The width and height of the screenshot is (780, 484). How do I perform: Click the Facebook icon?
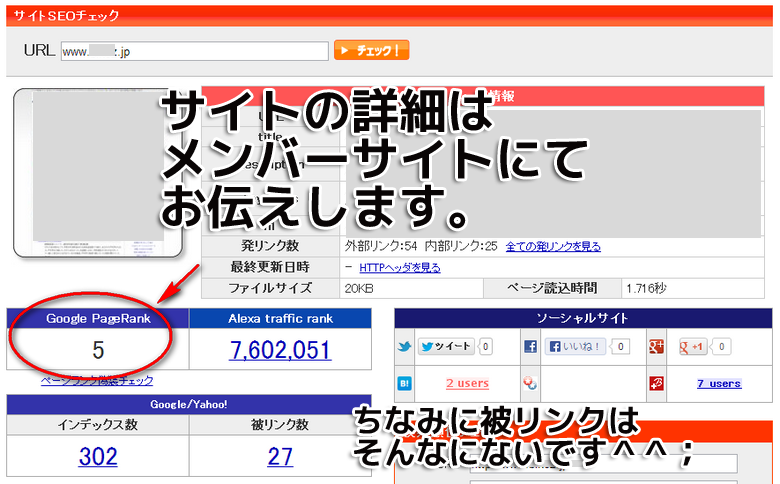pos(530,346)
